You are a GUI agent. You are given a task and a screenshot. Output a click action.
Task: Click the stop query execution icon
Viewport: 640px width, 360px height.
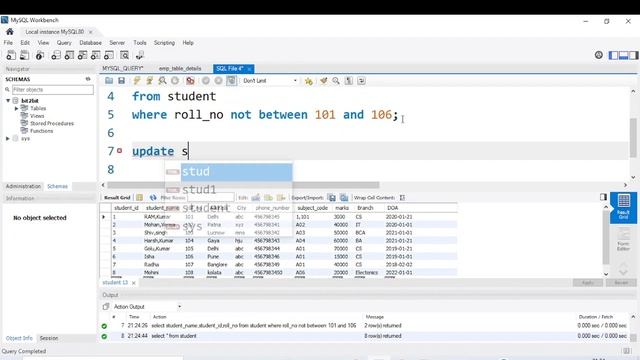[175, 81]
